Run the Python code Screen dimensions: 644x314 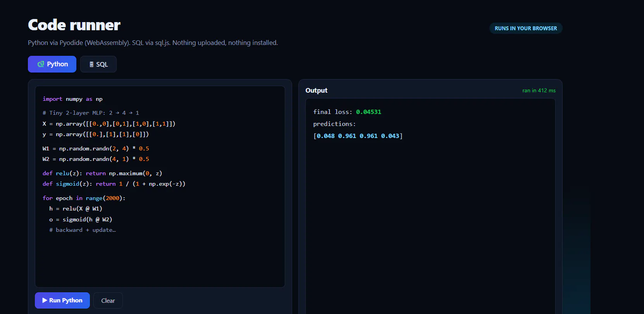tap(62, 300)
